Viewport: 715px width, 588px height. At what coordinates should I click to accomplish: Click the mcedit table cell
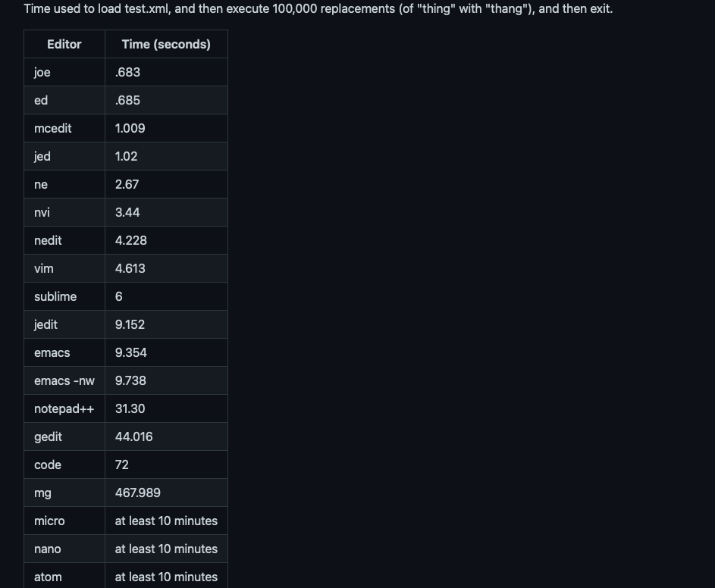[64, 128]
